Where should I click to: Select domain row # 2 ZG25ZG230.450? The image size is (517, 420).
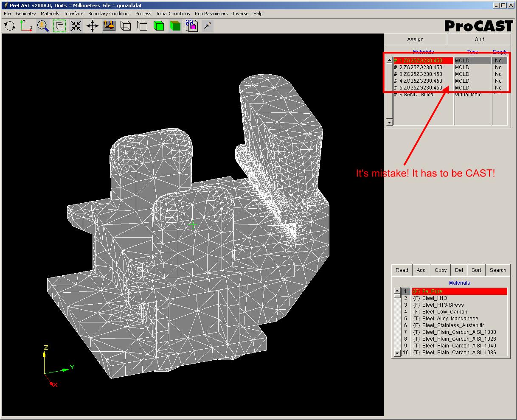[x=423, y=67]
